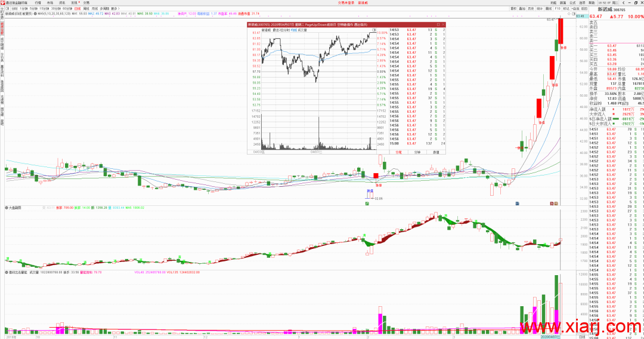
Task: Select the 周线 weekly period tab
Action: coord(86,8)
